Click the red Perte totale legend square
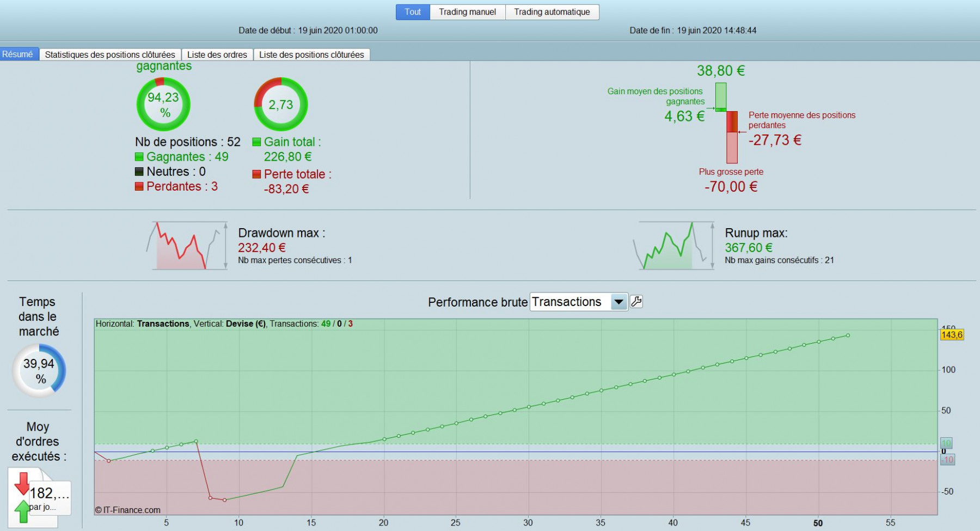 click(257, 174)
